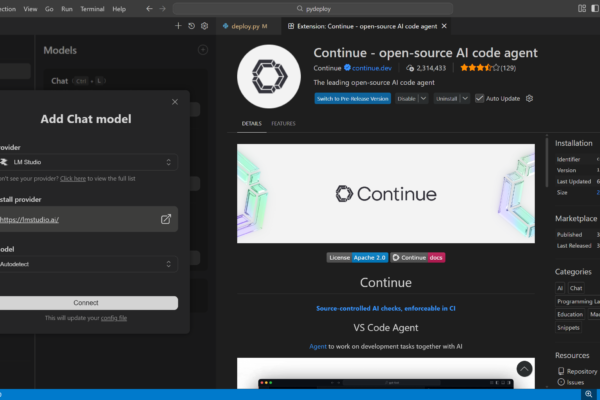The width and height of the screenshot is (600, 400).
Task: Open the Terminal menu
Action: [92, 8]
